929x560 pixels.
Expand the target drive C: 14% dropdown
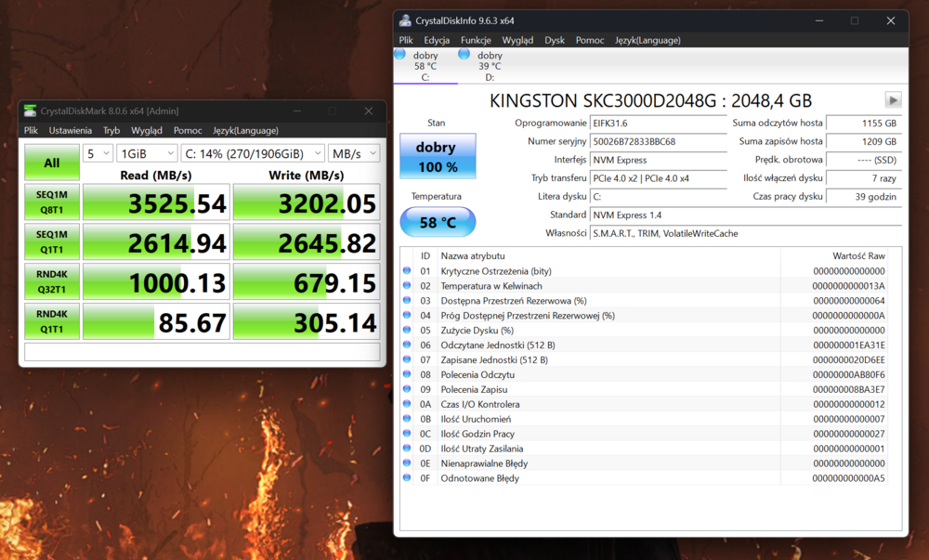pyautogui.click(x=252, y=153)
